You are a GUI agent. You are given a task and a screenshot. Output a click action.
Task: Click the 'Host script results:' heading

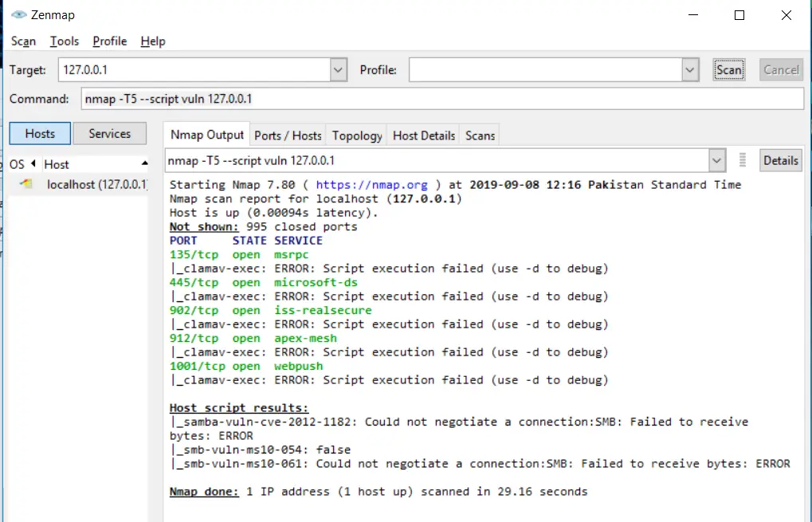[239, 408]
